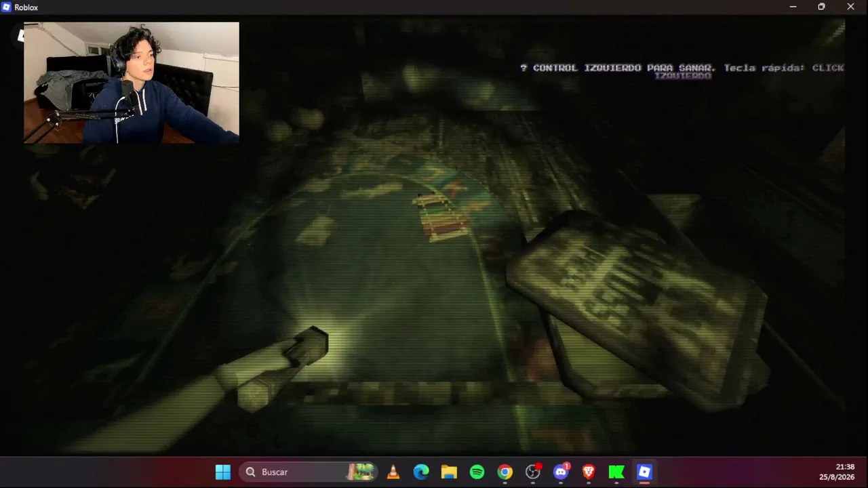The height and width of the screenshot is (488, 868).
Task: Click the Buscar search box in the taskbar
Action: (309, 472)
